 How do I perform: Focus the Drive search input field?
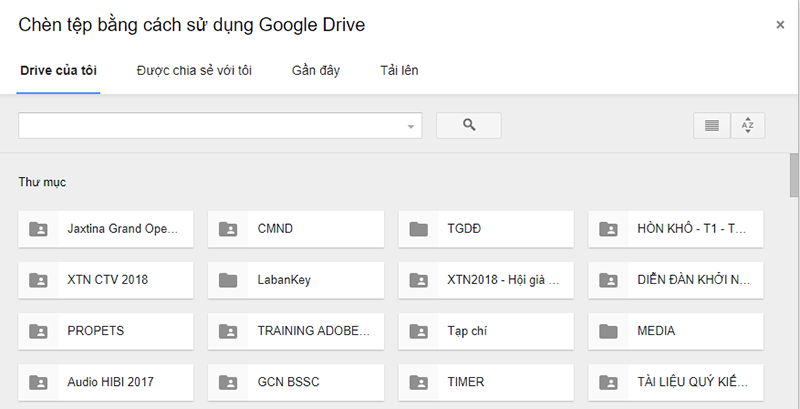click(220, 125)
